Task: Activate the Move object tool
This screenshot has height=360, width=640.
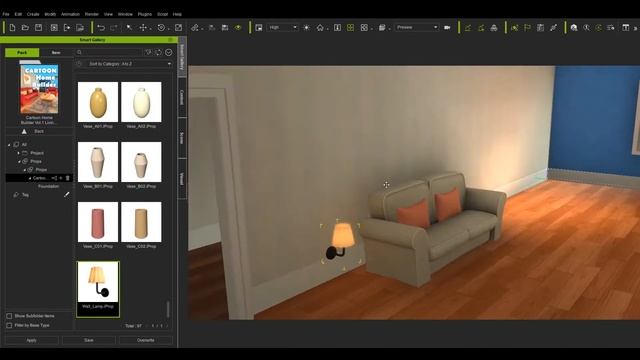Action: pyautogui.click(x=143, y=27)
